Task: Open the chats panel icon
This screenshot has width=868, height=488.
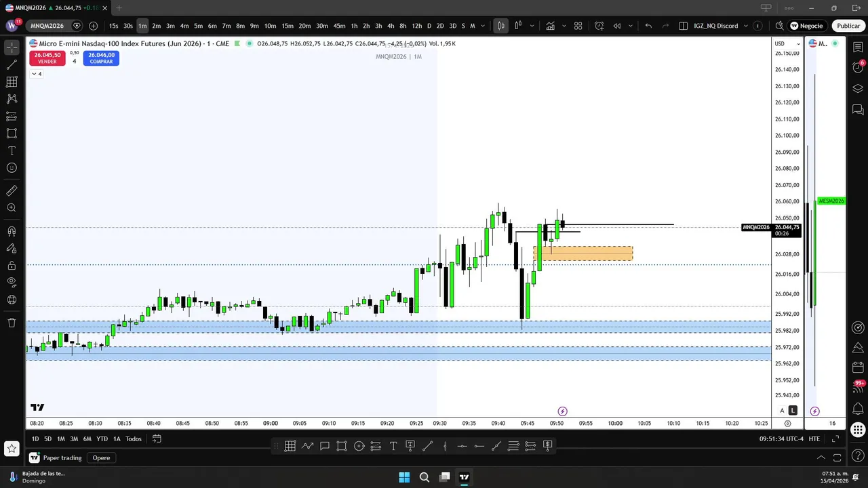Action: point(858,109)
